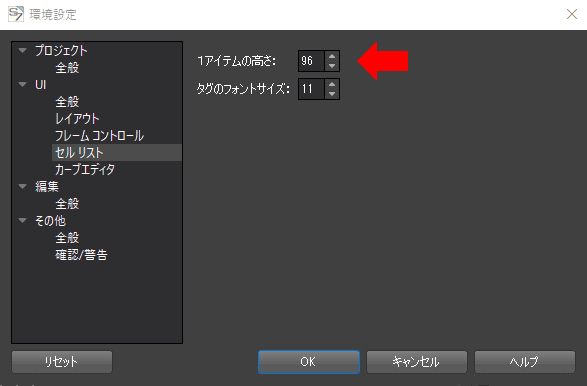587x386 pixels.
Task: Collapse the その他 tree section
Action: coord(22,220)
